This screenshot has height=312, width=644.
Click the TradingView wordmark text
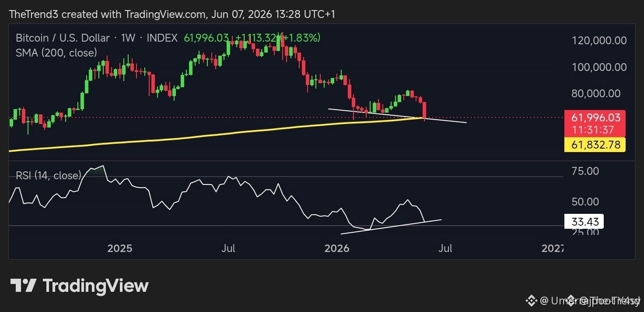(x=96, y=286)
